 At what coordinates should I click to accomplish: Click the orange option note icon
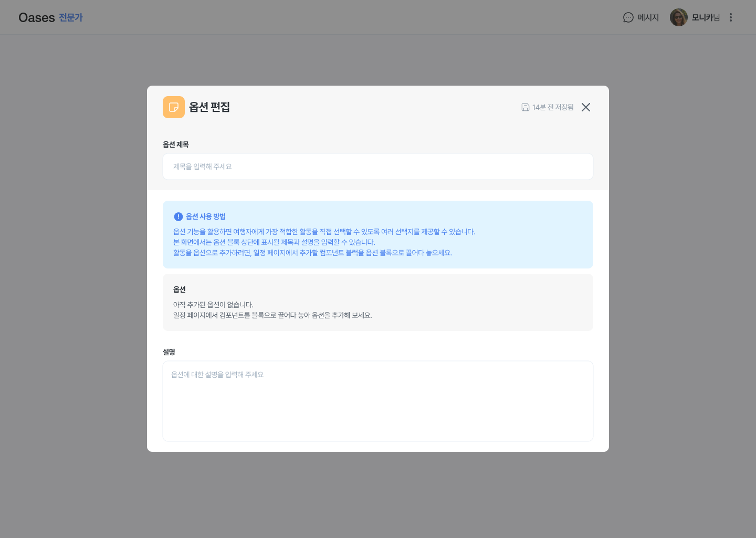click(x=174, y=107)
